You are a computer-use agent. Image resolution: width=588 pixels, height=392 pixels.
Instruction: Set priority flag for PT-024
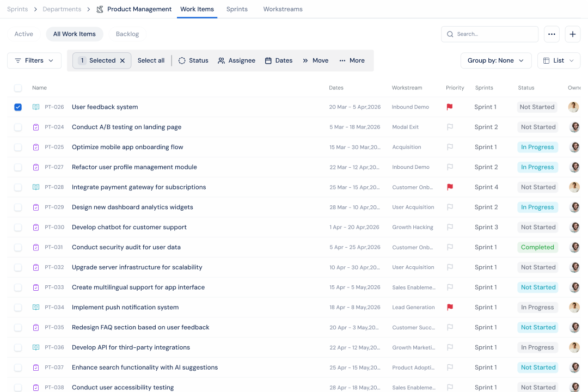(x=450, y=127)
